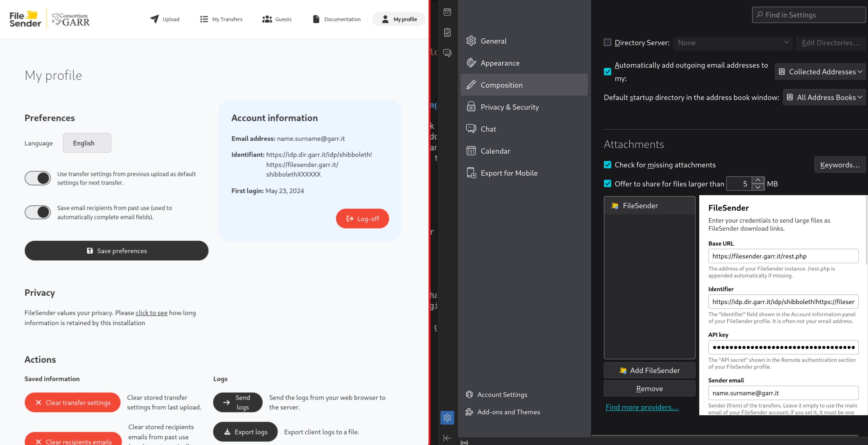Open Documentation in FileSender navigation
Viewport: 868px width, 445px height.
(336, 19)
